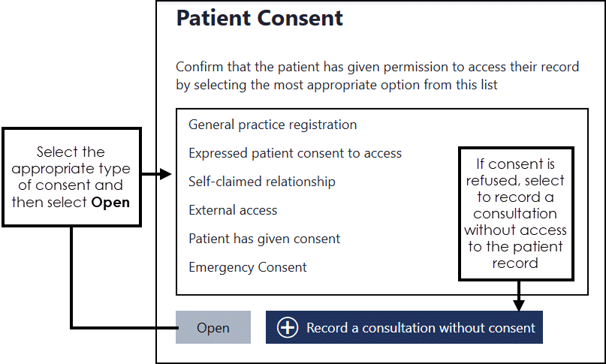Screen dimensions: 606x364
Task: Click the down arrowhead above the Record button
Action: click(518, 304)
